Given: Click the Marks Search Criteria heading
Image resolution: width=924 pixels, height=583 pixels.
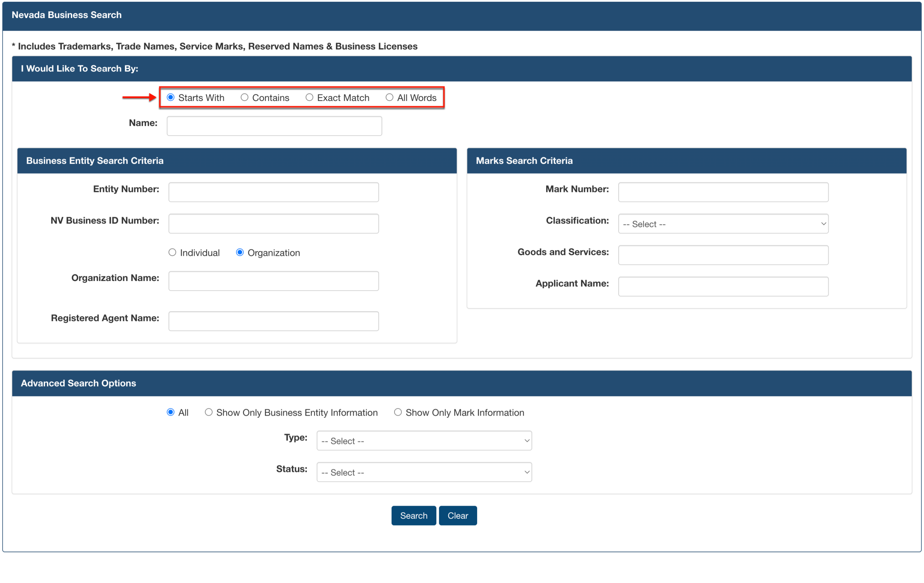Looking at the screenshot, I should [524, 161].
